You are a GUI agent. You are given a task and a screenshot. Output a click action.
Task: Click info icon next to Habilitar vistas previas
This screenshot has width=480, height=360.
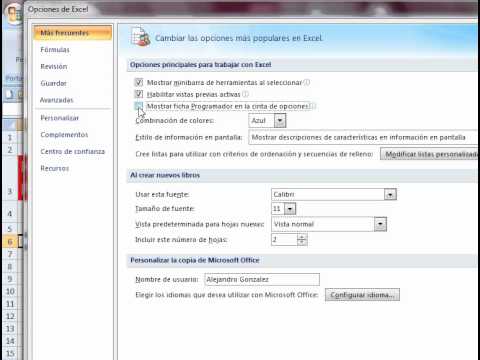[x=246, y=94]
